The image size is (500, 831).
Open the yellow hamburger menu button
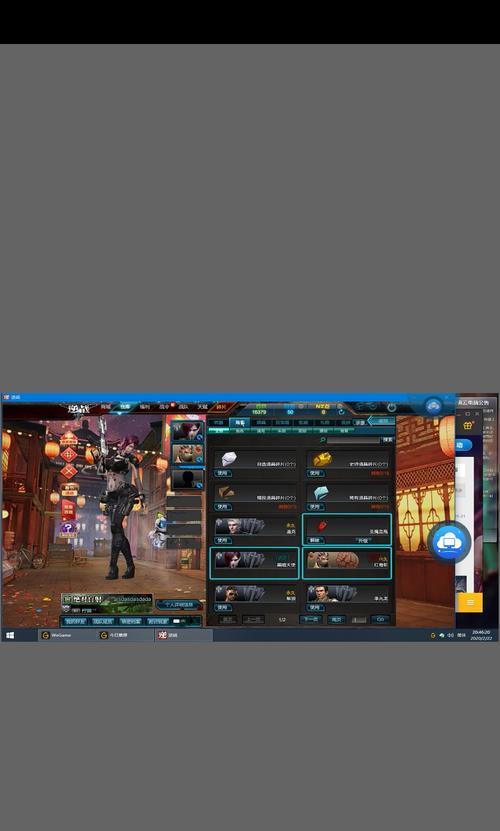470,603
